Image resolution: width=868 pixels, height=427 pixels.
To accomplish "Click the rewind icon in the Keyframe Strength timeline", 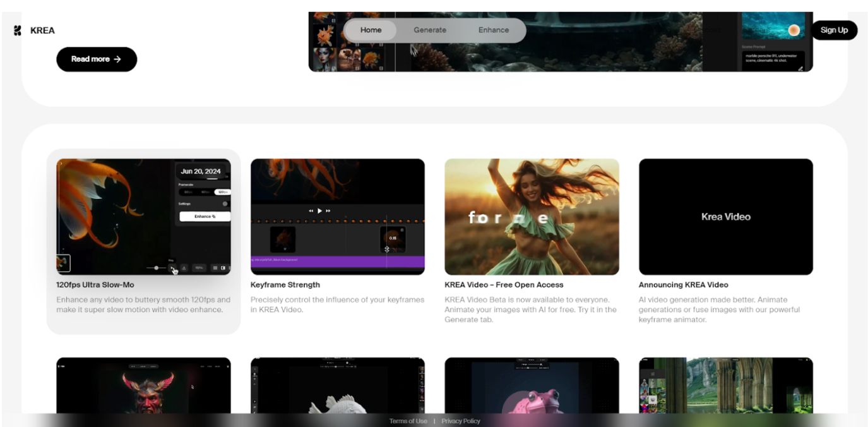I will pyautogui.click(x=311, y=211).
